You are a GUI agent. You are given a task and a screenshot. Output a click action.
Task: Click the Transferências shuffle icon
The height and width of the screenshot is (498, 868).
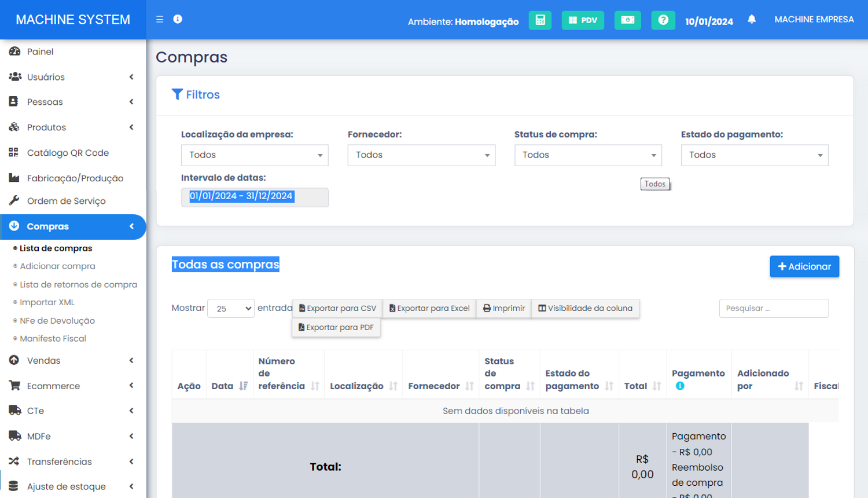(x=14, y=461)
